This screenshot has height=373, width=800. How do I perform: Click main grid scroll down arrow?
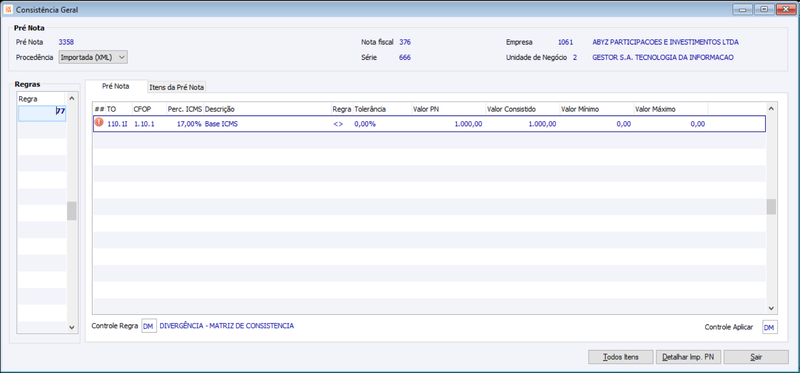pos(771,308)
